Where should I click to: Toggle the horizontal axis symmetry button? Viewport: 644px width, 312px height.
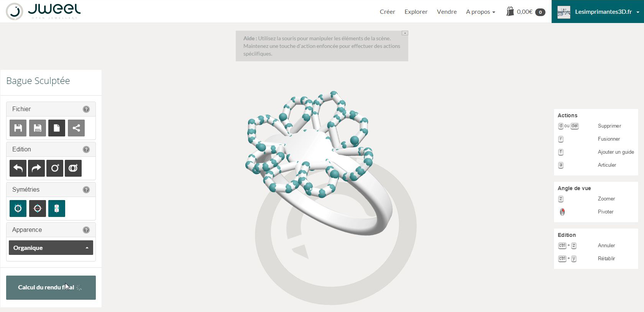[x=38, y=209]
